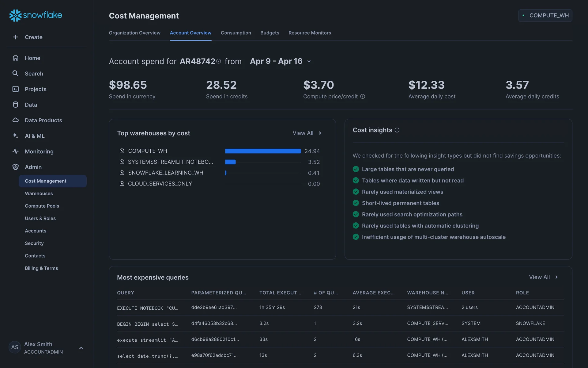Click green check for Short-lived permanent tables
Viewport: 588px width, 368px height.
coord(356,203)
